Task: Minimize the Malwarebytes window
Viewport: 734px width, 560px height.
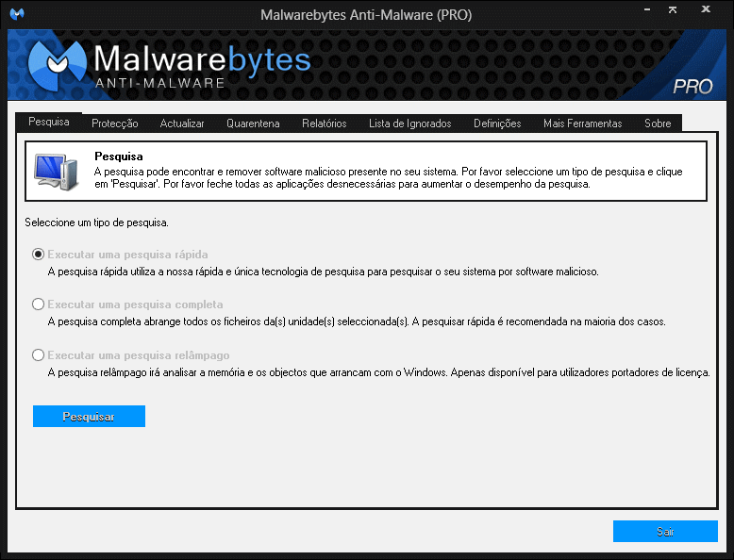Action: (646, 13)
